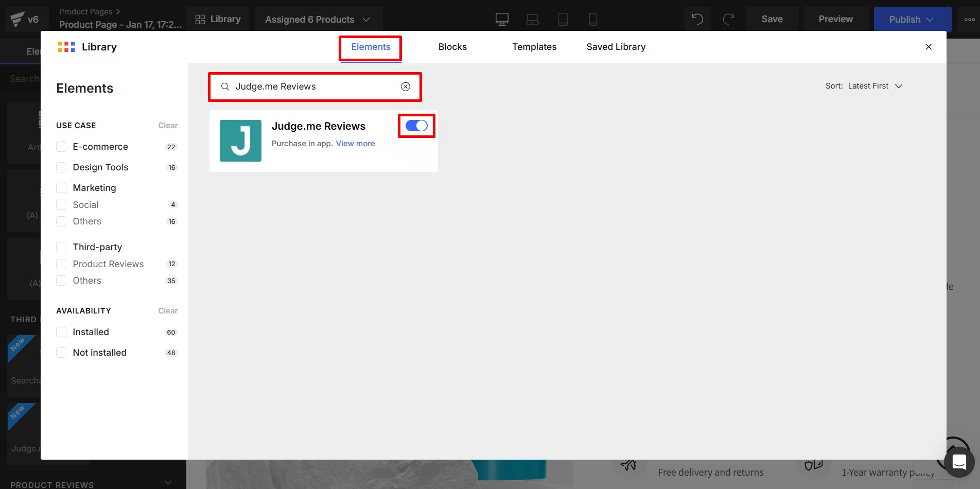Click the redo arrow icon
This screenshot has height=489, width=980.
pyautogui.click(x=728, y=20)
